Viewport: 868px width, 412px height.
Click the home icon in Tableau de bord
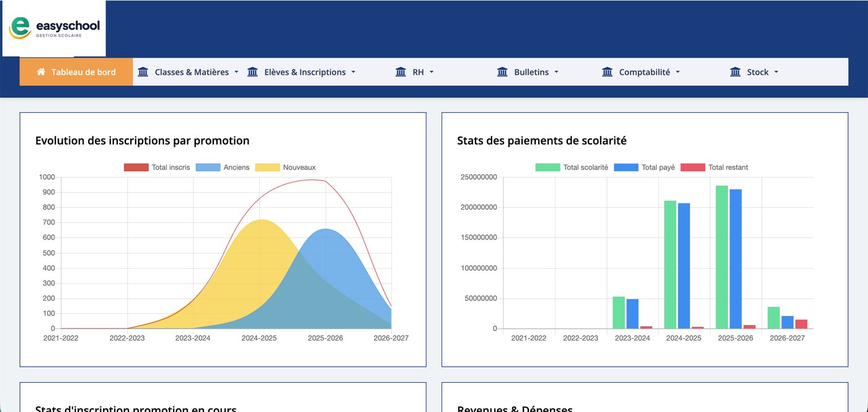click(41, 72)
